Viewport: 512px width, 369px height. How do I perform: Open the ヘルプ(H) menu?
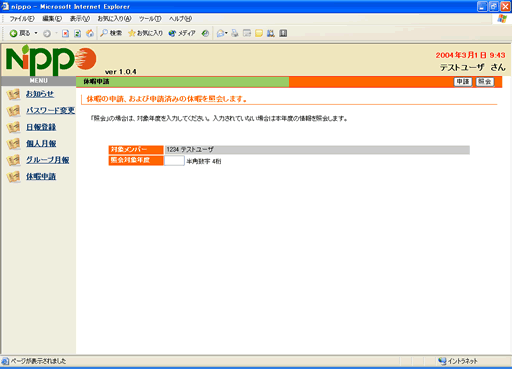(x=180, y=19)
